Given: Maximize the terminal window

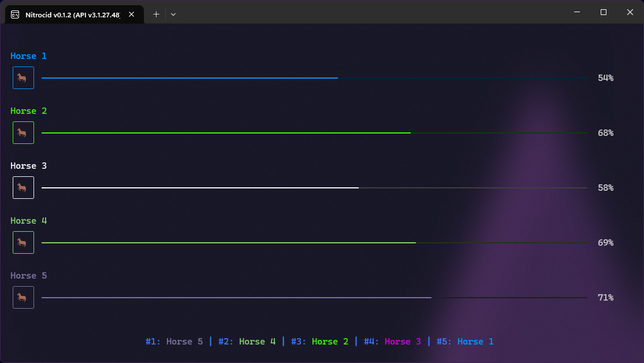Looking at the screenshot, I should click(x=604, y=12).
